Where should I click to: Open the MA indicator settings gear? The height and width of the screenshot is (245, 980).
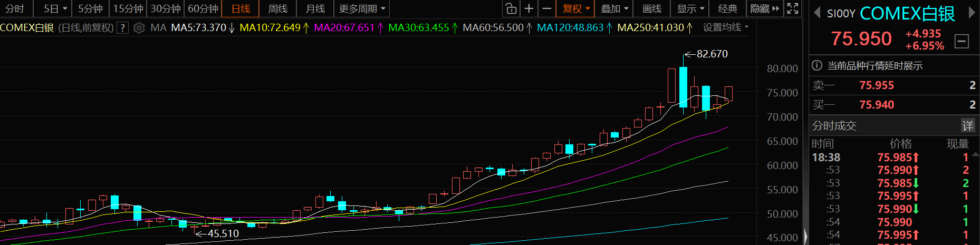139,28
